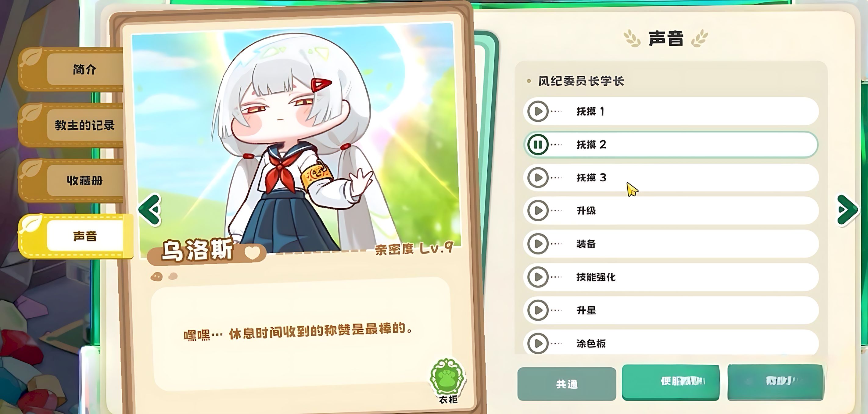This screenshot has height=414, width=868.
Task: Tap the heart icon beside 乌洛斯
Action: [x=253, y=252]
